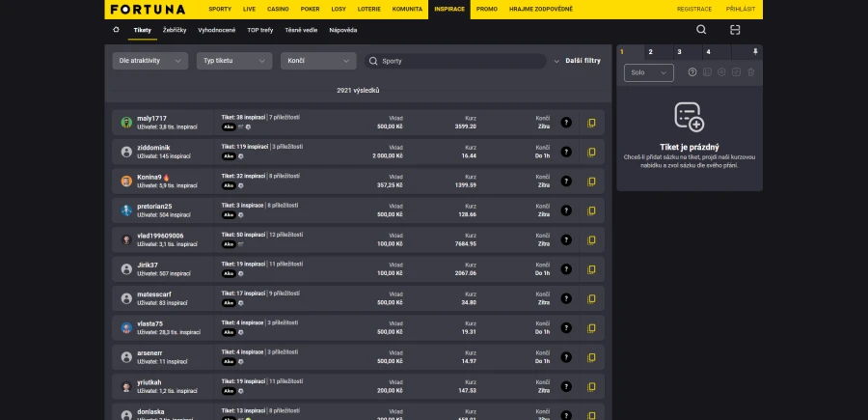Copy Jirik37's ticket to betslip
This screenshot has width=868, height=420.
click(591, 269)
